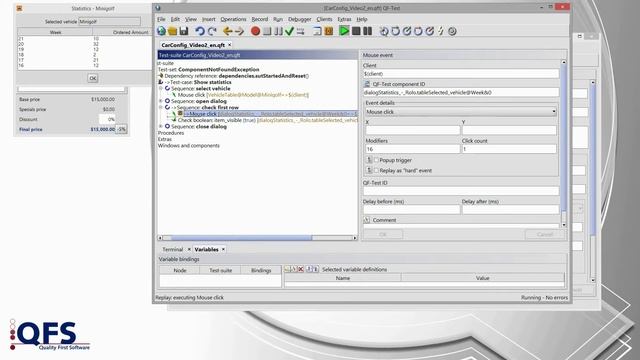This screenshot has width=640, height=360.
Task: Open the Debugger menu
Action: pyautogui.click(x=300, y=19)
